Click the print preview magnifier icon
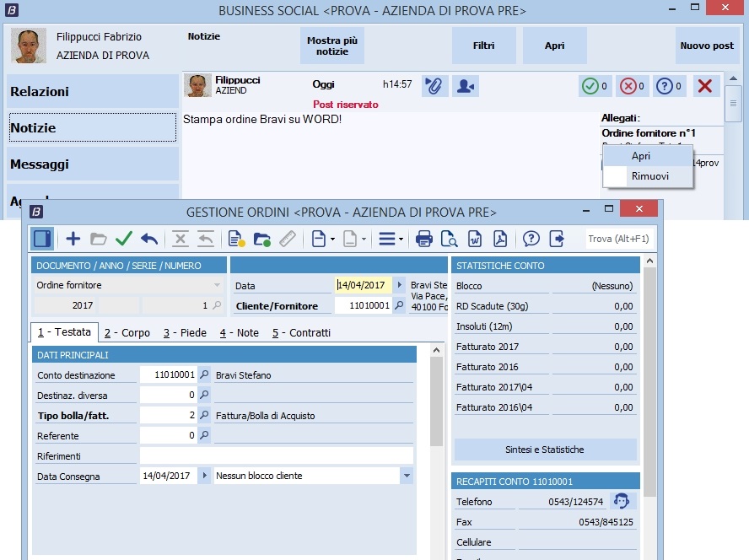749x560 pixels. (x=449, y=239)
